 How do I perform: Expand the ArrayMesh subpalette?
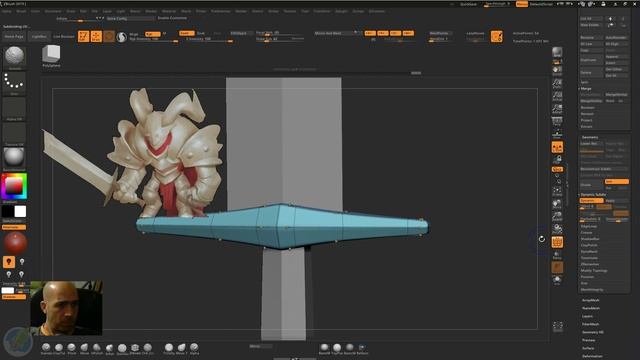591,300
